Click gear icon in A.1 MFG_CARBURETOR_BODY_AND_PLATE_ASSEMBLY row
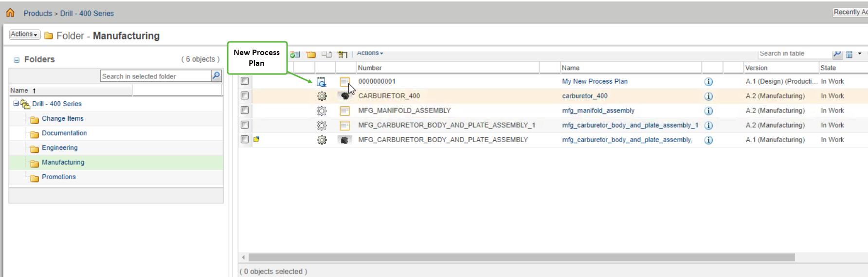Screen dimensions: 868x277 pos(322,140)
